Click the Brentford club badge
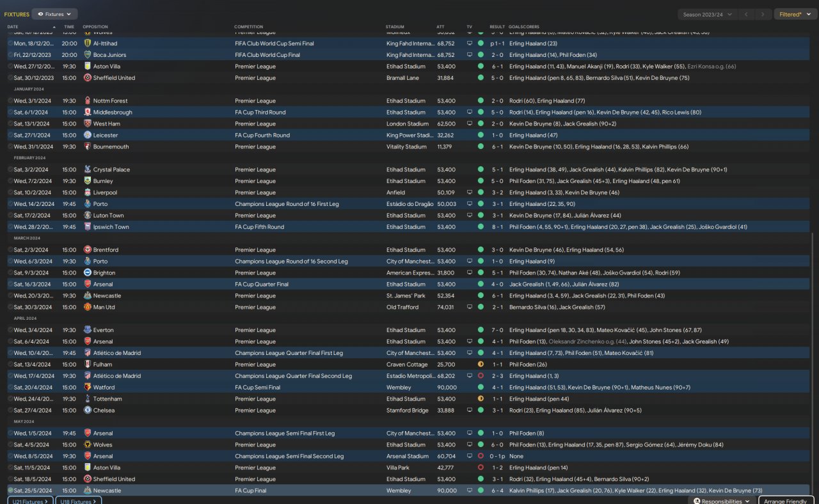The image size is (819, 504). tap(88, 250)
